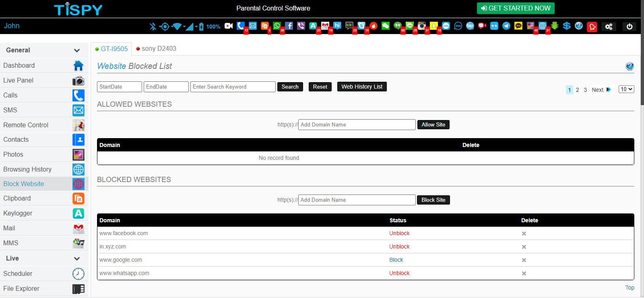The height and width of the screenshot is (298, 644).
Task: Open Viber icon in top toolbar
Action: coord(301,26)
